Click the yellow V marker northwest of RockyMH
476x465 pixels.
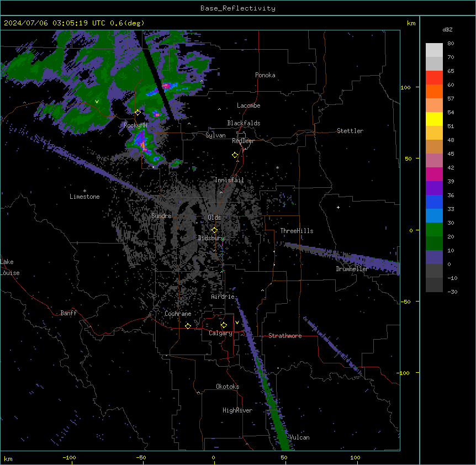click(x=97, y=102)
